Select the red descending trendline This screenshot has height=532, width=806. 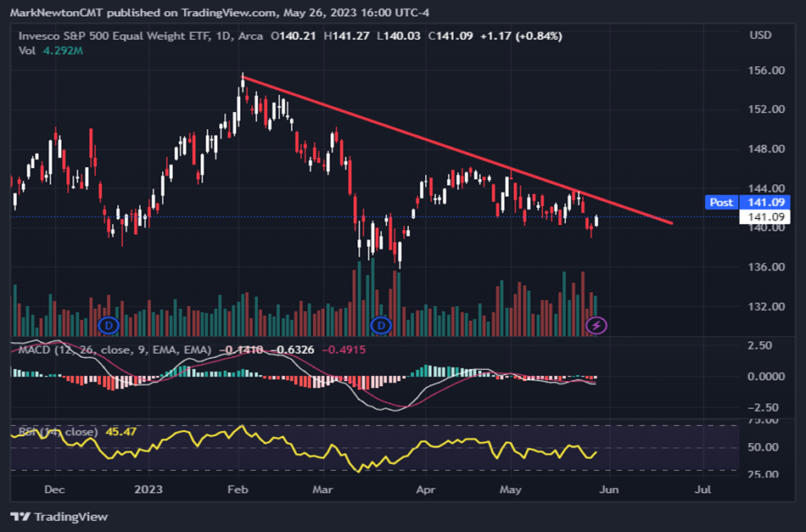(457, 150)
